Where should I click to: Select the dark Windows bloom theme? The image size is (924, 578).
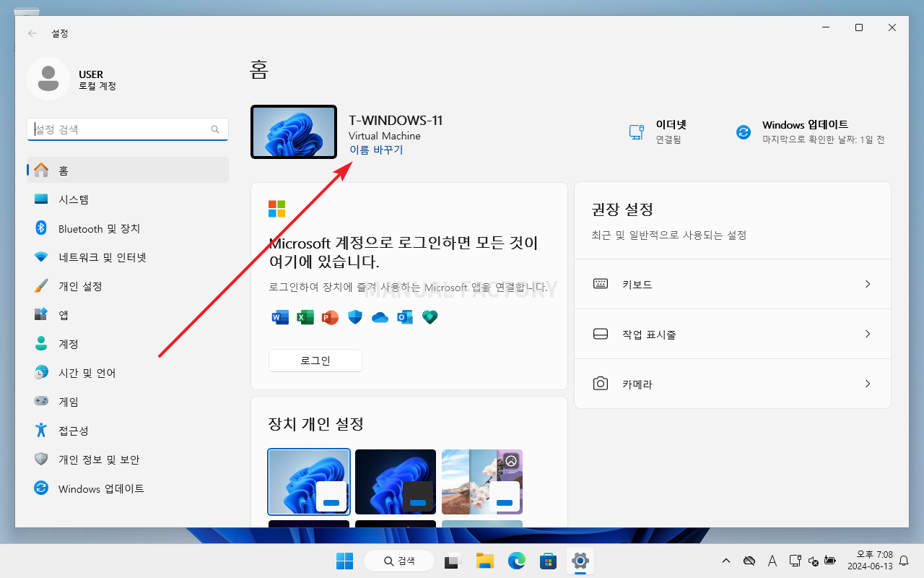click(396, 481)
